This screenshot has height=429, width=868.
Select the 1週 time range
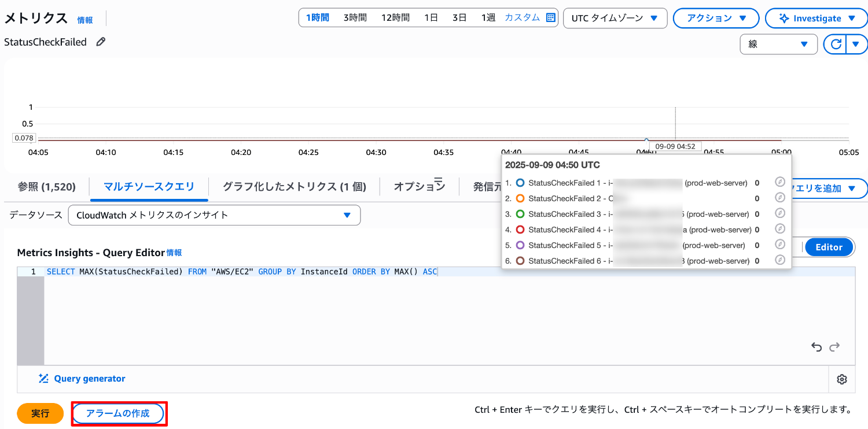tap(488, 17)
